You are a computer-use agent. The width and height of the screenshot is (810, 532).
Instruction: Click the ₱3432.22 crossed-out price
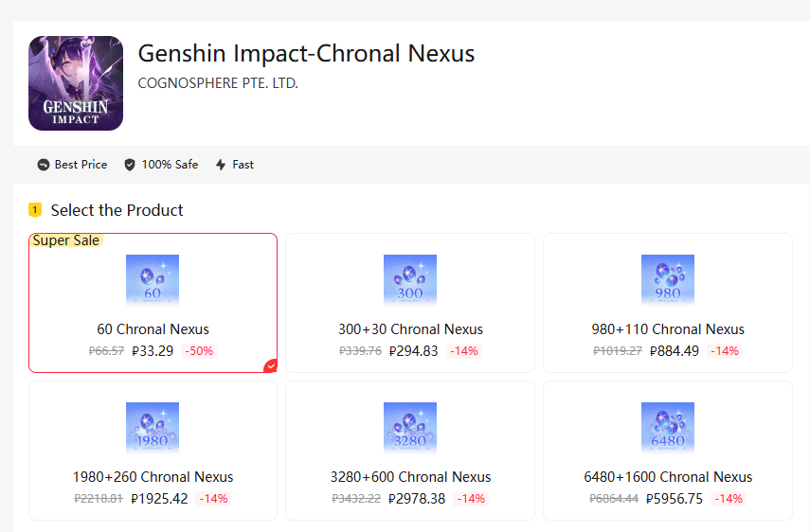pos(356,499)
